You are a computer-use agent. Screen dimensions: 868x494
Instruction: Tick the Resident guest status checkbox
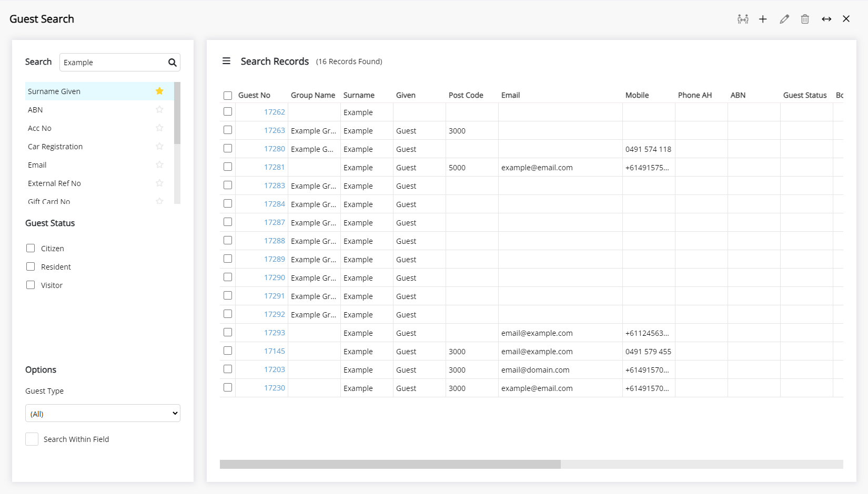coord(31,266)
